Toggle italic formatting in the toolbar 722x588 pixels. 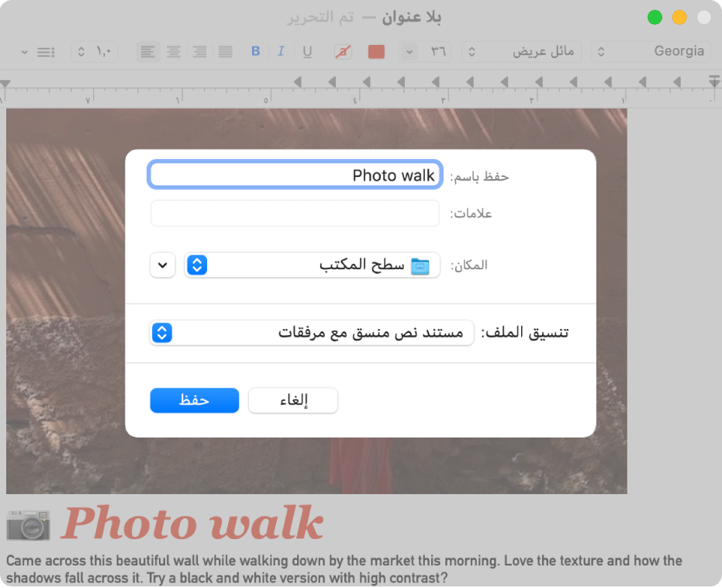point(281,52)
